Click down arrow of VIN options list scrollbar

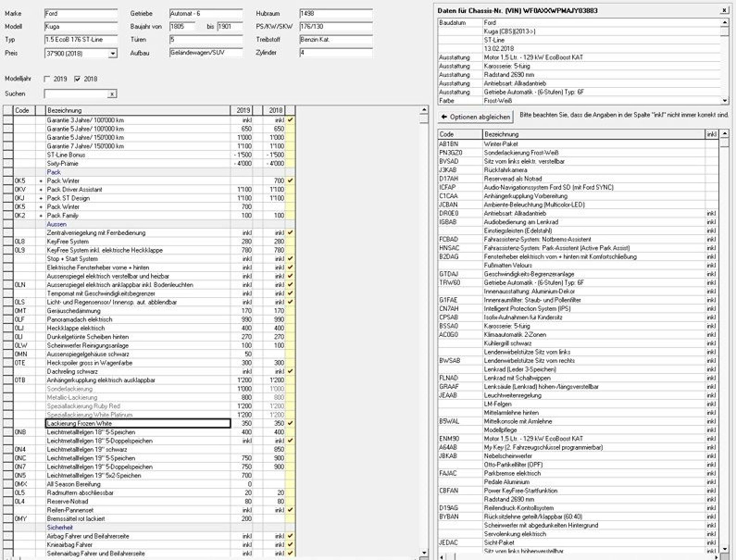(x=724, y=549)
